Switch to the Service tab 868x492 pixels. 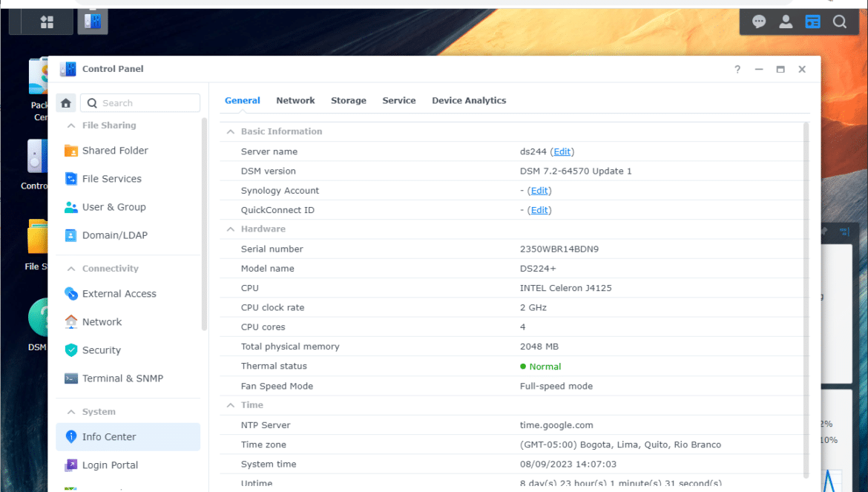399,101
